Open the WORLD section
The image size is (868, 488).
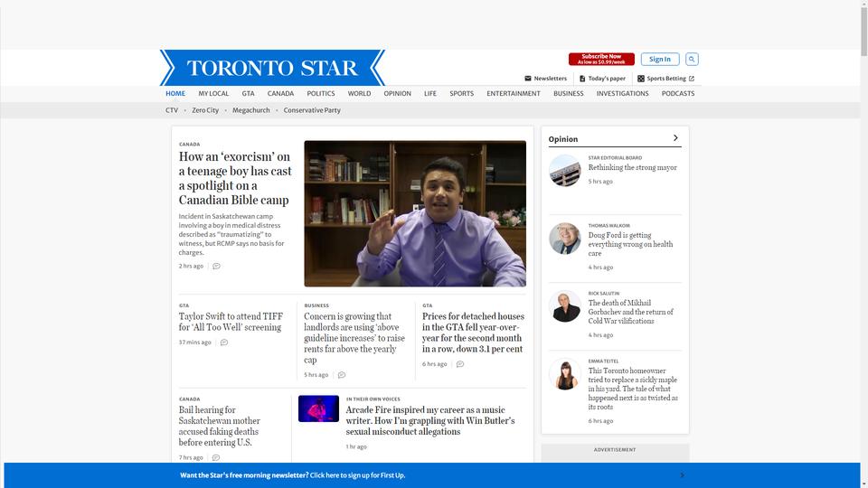coord(359,93)
